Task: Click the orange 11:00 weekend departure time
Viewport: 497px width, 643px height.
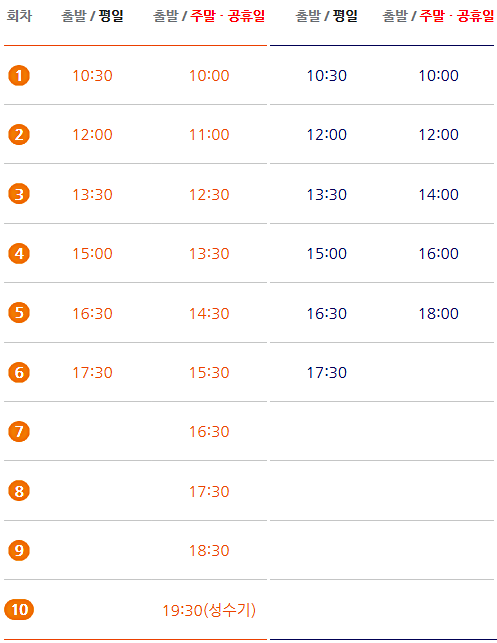Action: [x=209, y=135]
